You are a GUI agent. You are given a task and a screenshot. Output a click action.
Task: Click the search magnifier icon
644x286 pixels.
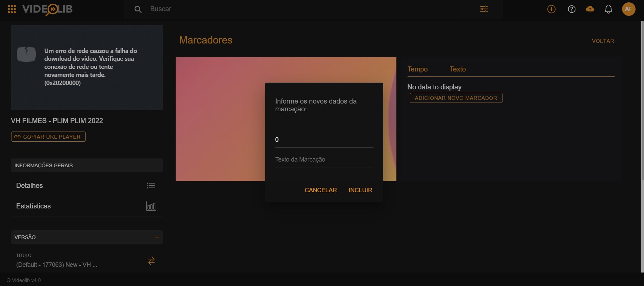(138, 9)
